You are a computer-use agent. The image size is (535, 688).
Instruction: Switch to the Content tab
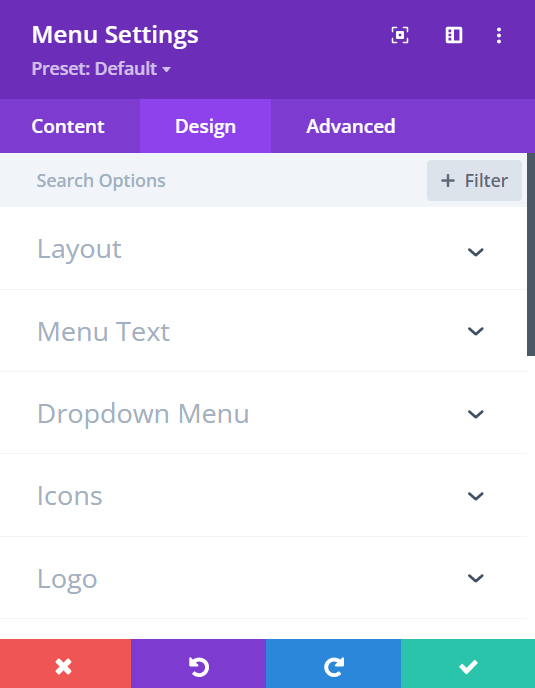[68, 126]
